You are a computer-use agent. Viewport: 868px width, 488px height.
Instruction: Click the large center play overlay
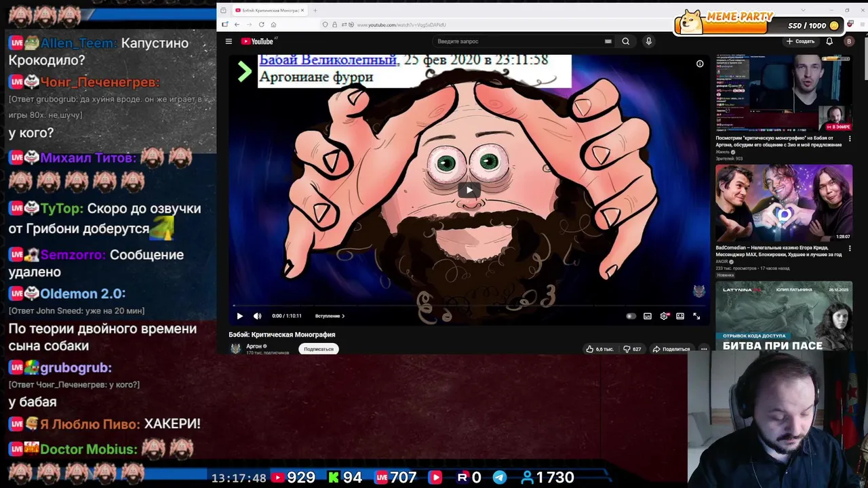click(x=469, y=190)
